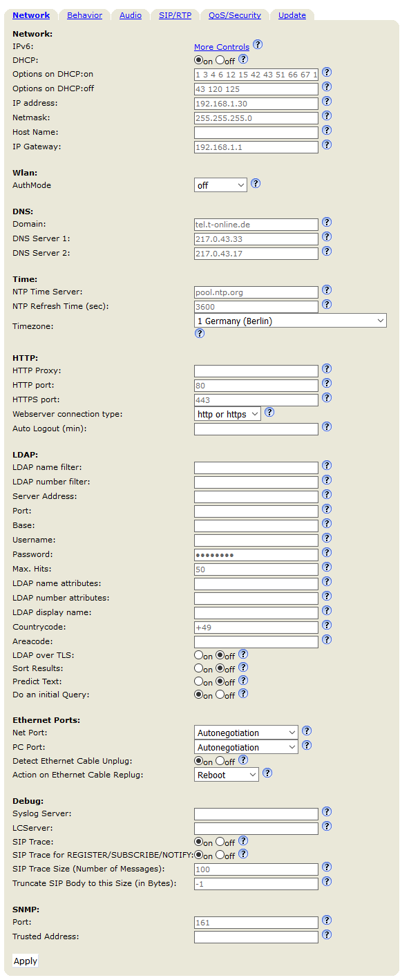Click help icon for LDAP Password field
Image resolution: width=420 pixels, height=980 pixels.
tap(327, 552)
